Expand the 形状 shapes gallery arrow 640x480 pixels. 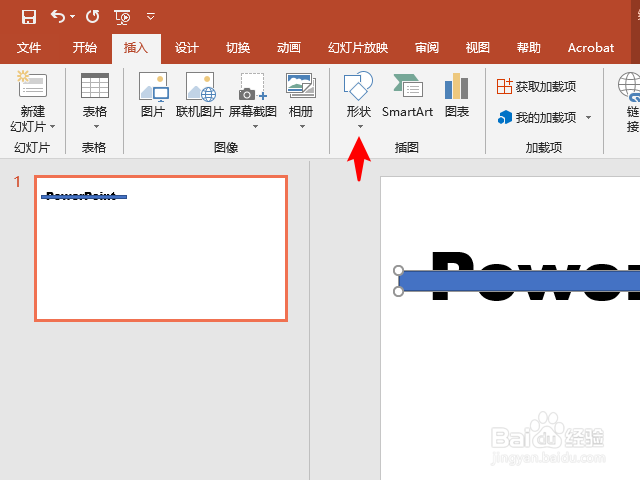coord(360,127)
